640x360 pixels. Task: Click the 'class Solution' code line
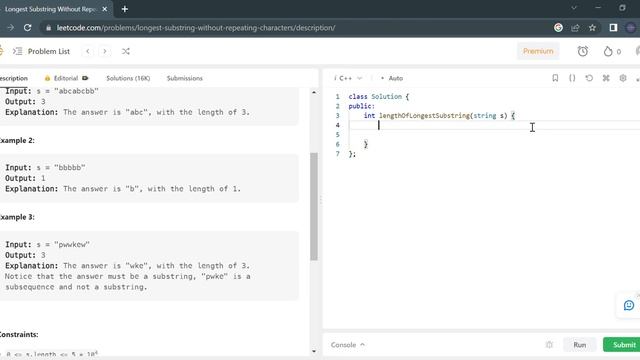pyautogui.click(x=378, y=97)
